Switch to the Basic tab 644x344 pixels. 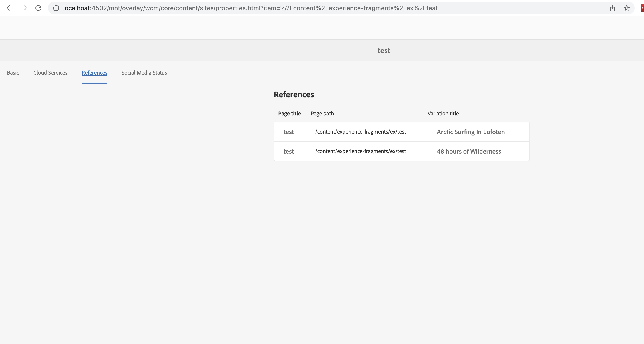point(13,73)
